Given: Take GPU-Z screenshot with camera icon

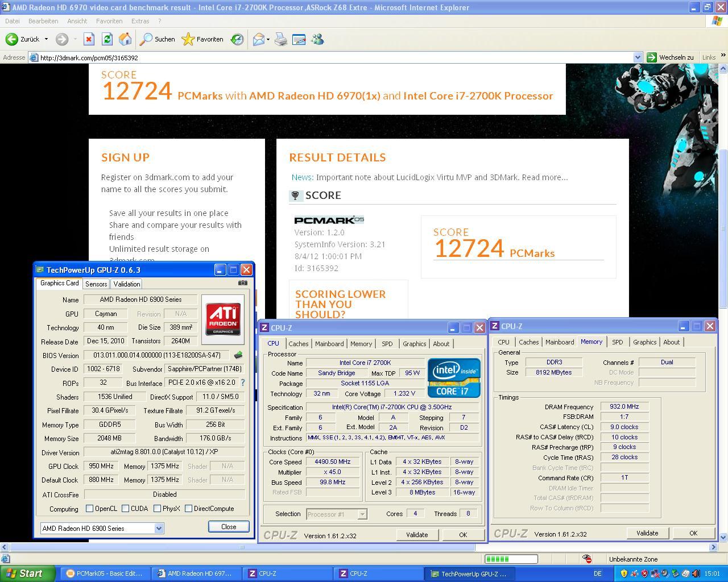Looking at the screenshot, I should pyautogui.click(x=243, y=282).
